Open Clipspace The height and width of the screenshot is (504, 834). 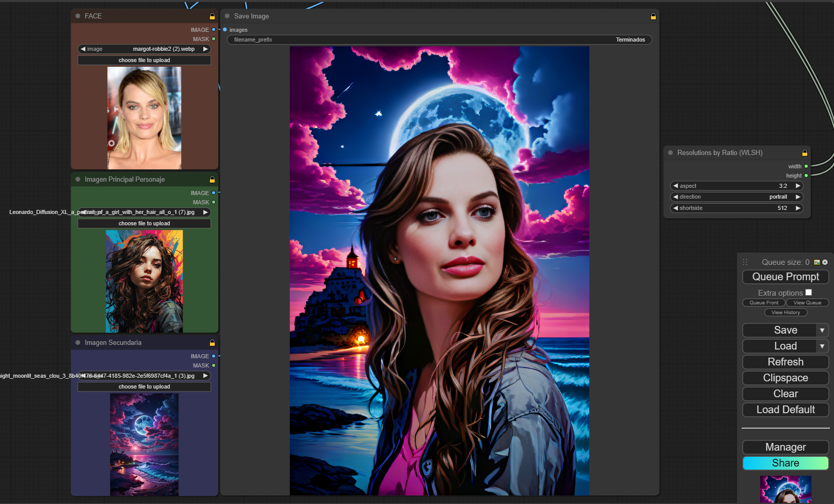tap(786, 378)
